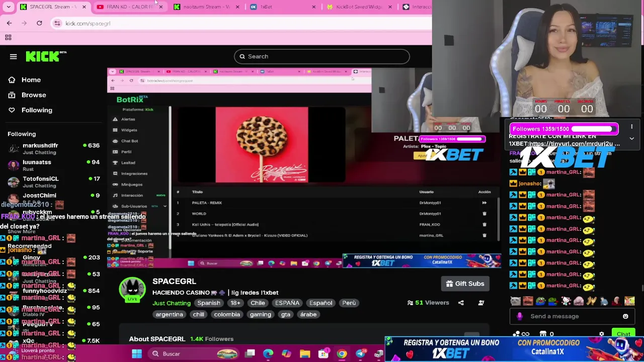Screen dimensions: 644x362
Task: Select the Perù tag
Action: (349, 303)
